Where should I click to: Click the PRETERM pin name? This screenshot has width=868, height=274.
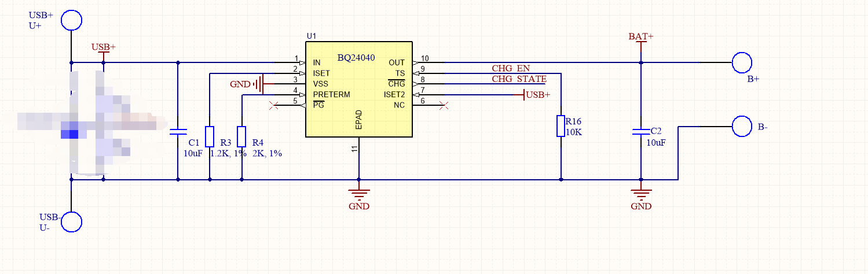(331, 94)
